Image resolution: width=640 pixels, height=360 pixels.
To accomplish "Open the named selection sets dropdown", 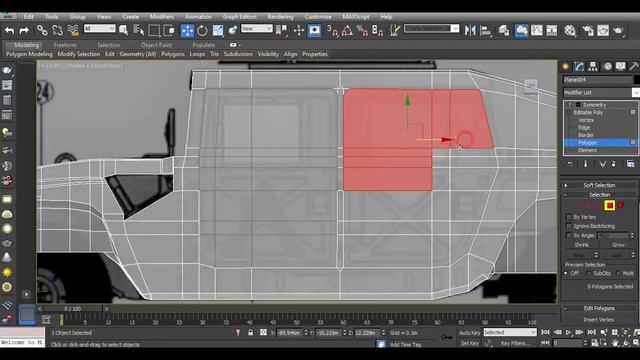I will pyautogui.click(x=431, y=28).
